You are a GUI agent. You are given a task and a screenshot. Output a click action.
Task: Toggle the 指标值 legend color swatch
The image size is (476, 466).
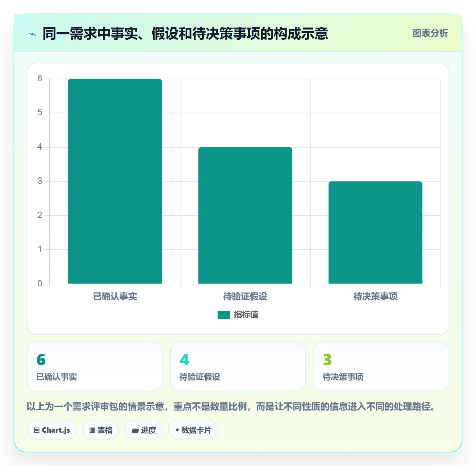(224, 315)
